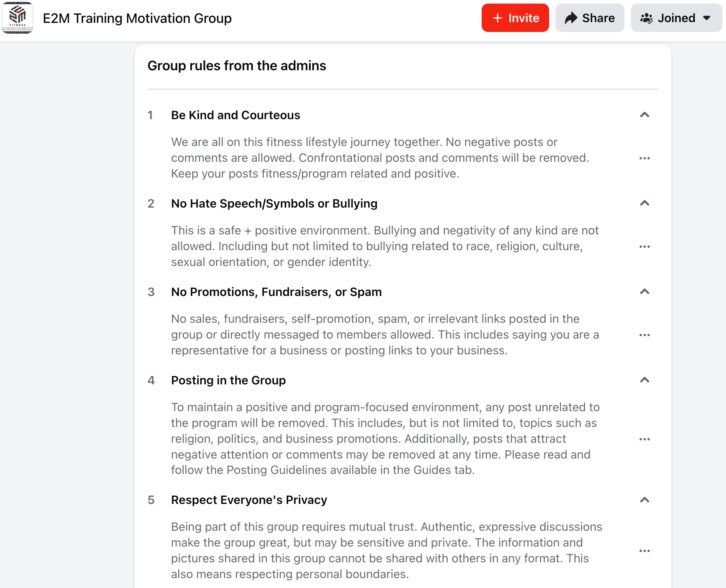Click the E2M Training Motivation Group title
Viewport: 726px width, 588px height.
[137, 18]
